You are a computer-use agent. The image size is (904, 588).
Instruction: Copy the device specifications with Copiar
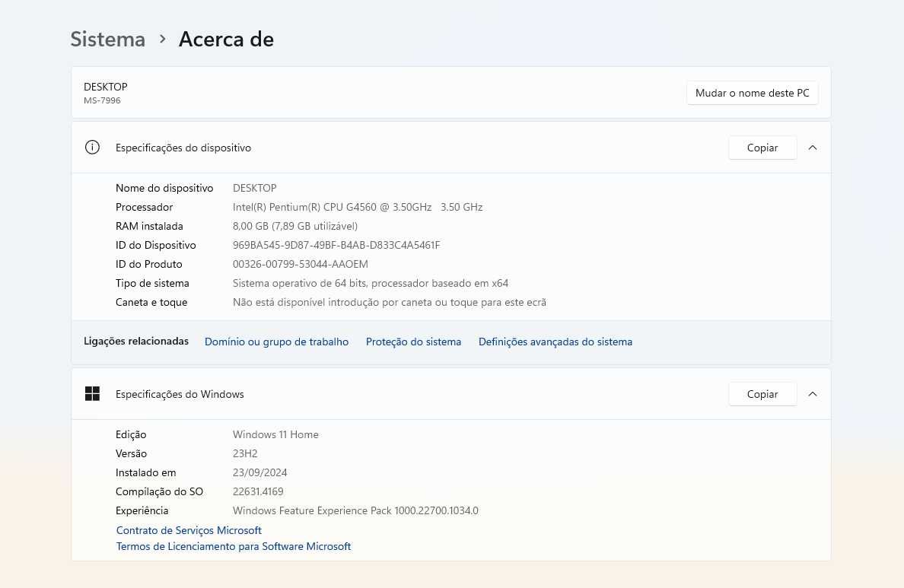coord(762,148)
